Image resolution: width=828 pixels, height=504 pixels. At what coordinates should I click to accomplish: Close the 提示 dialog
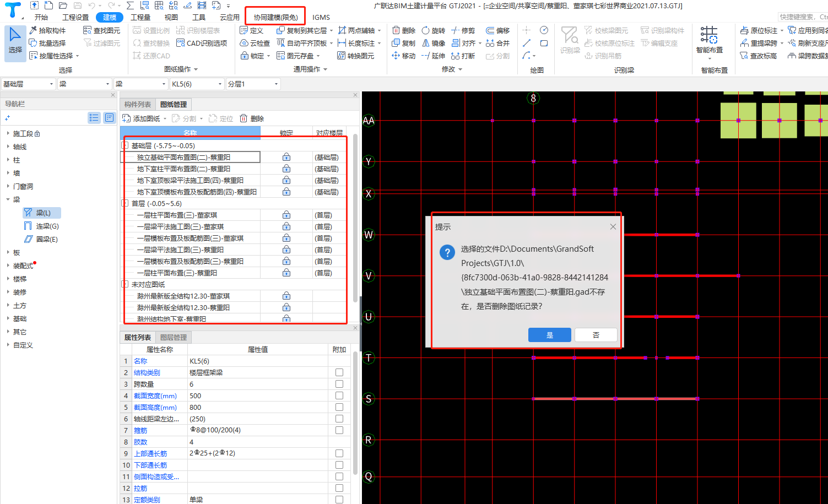pos(613,226)
